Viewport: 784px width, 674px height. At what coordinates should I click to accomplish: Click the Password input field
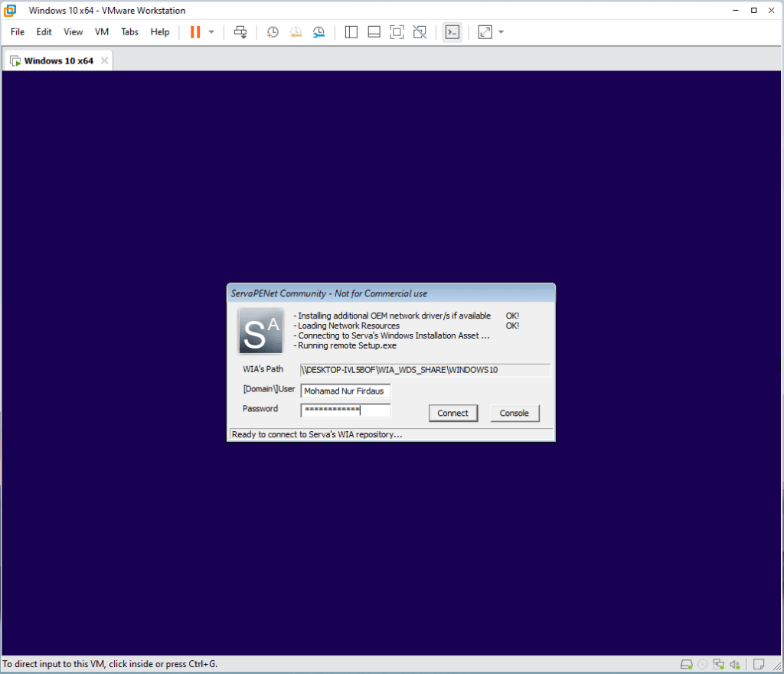click(x=345, y=411)
